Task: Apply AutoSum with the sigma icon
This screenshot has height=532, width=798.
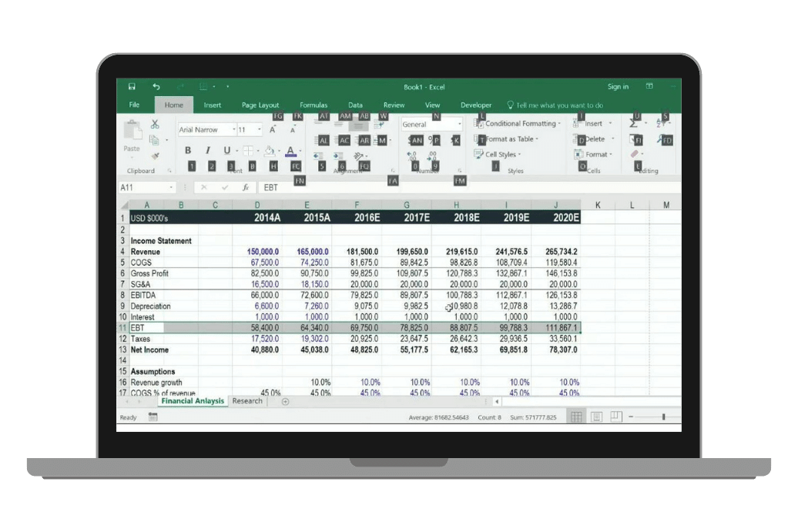Action: pos(632,124)
